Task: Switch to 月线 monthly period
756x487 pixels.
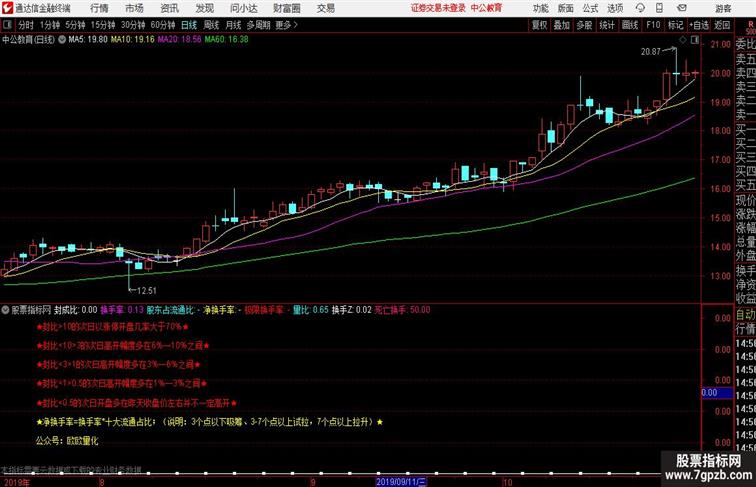Action: click(233, 25)
